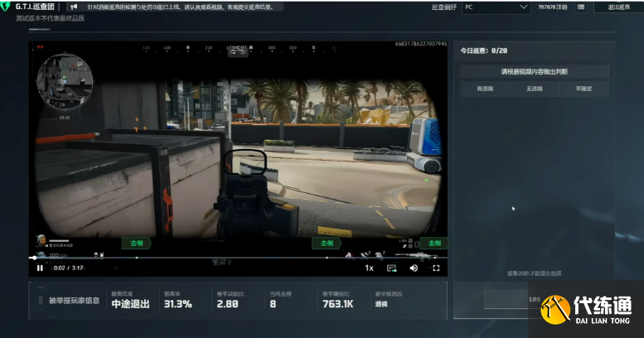The image size is (644, 338).
Task: Click 787878 注销 logout link
Action: coord(552,7)
